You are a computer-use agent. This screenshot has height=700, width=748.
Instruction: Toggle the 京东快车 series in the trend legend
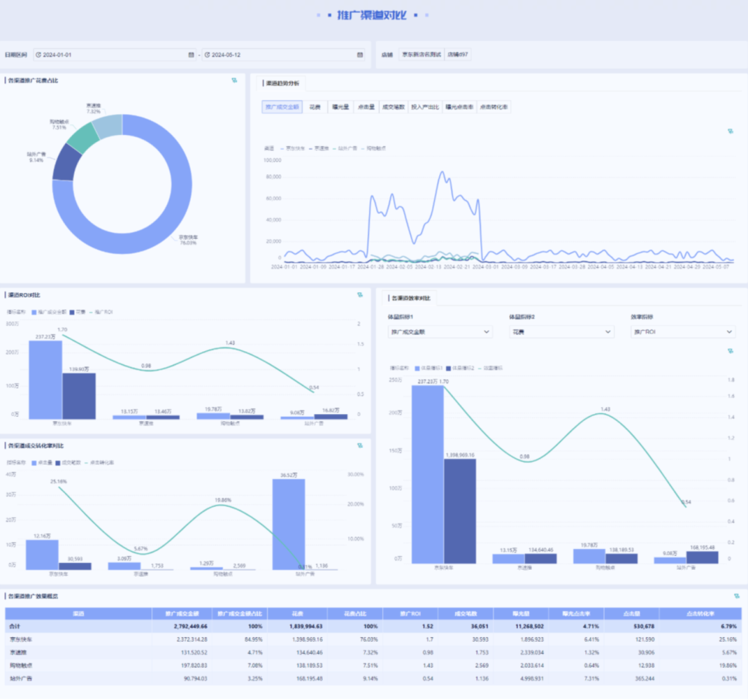pyautogui.click(x=292, y=148)
